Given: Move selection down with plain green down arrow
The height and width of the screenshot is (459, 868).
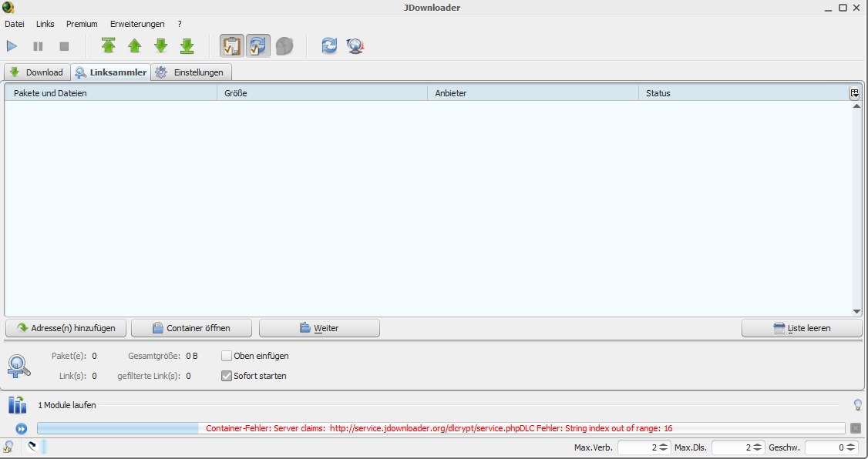Looking at the screenshot, I should 160,46.
